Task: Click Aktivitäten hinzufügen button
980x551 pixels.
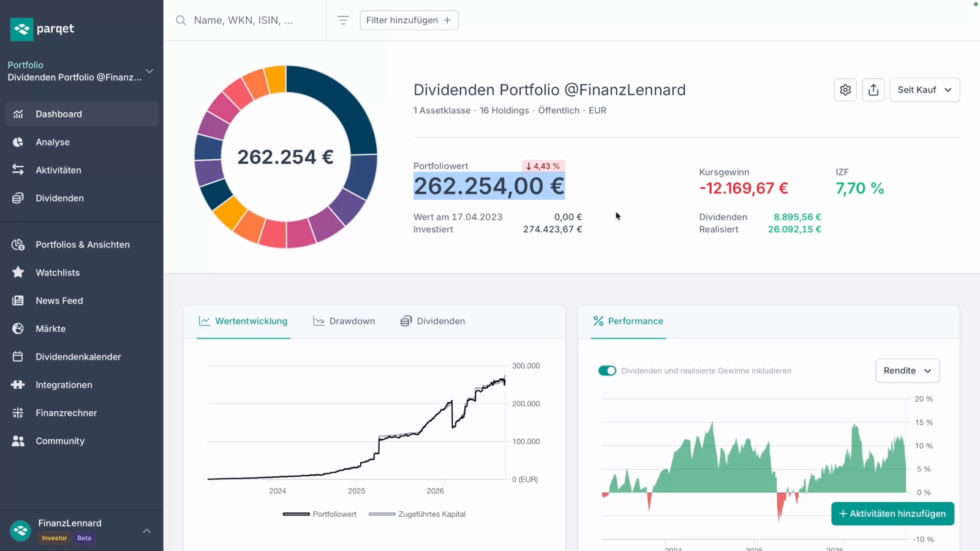Action: (892, 514)
